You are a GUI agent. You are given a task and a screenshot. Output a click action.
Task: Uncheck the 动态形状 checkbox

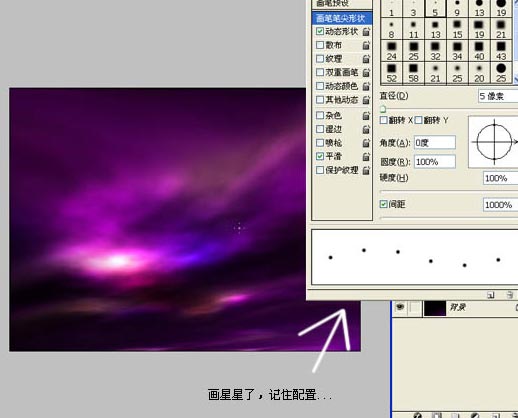click(320, 31)
